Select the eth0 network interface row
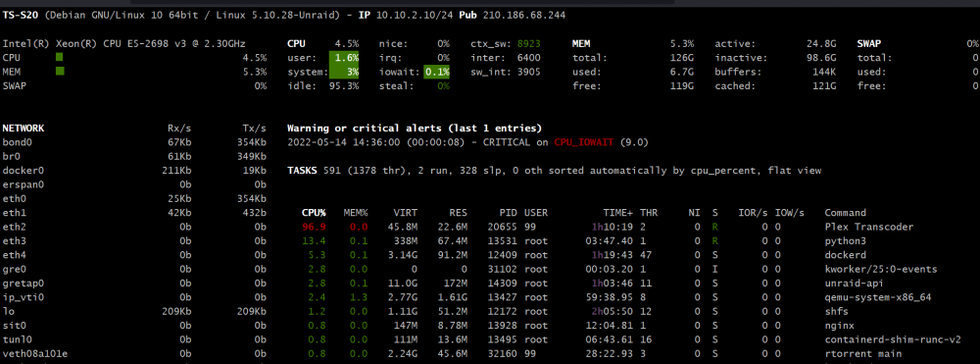 point(135,199)
